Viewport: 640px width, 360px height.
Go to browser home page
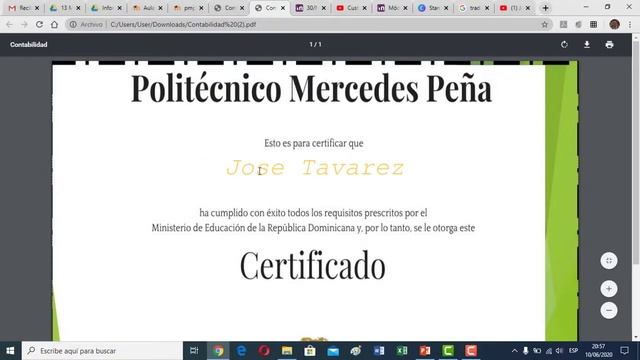pyautogui.click(x=54, y=24)
